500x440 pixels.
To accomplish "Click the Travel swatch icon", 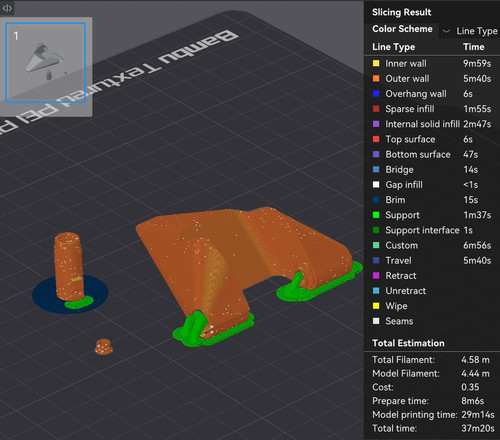I will [x=376, y=261].
